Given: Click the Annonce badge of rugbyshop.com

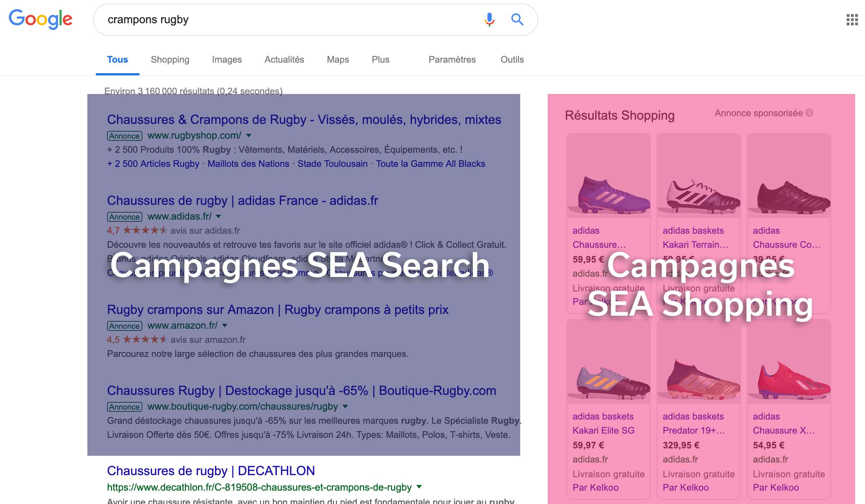Looking at the screenshot, I should pyautogui.click(x=125, y=136).
